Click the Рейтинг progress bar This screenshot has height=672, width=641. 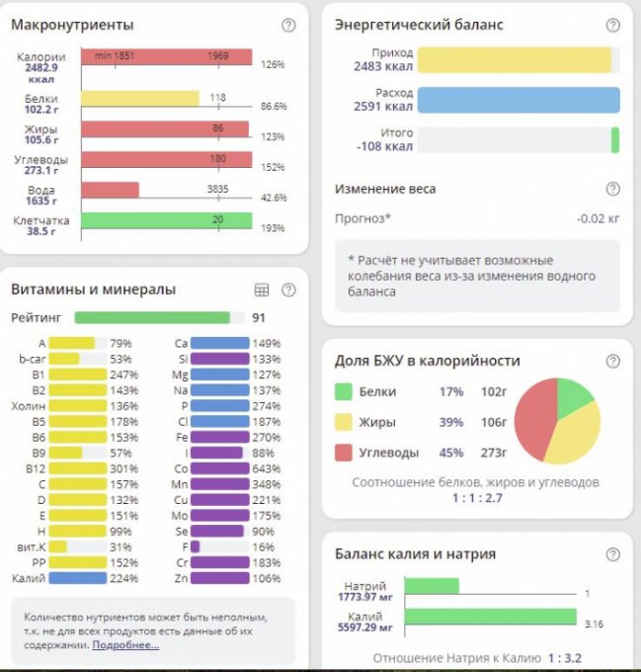pyautogui.click(x=152, y=318)
